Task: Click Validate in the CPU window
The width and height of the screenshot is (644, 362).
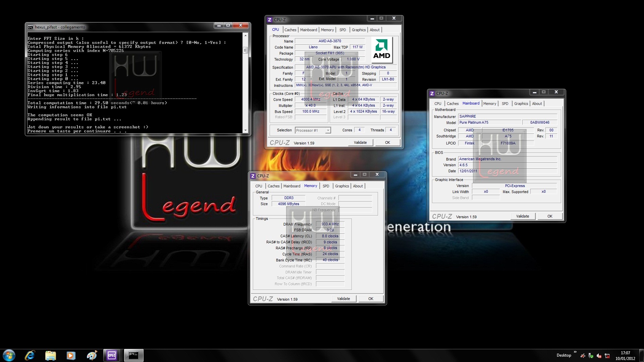Action: (x=360, y=142)
